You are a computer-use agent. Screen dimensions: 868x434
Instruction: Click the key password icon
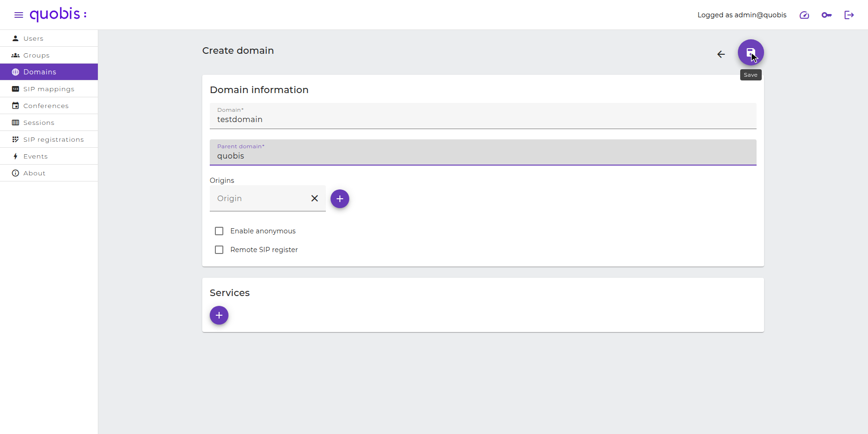pyautogui.click(x=827, y=15)
